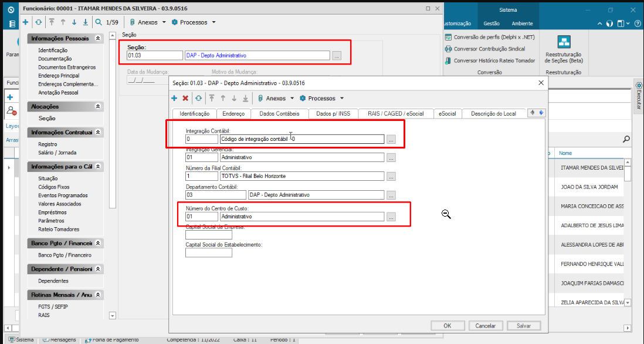Viewport: 644px width, 344px height.
Task: Expand Processos dropdown arrow in Funcionário toolbar
Action: coord(213,22)
